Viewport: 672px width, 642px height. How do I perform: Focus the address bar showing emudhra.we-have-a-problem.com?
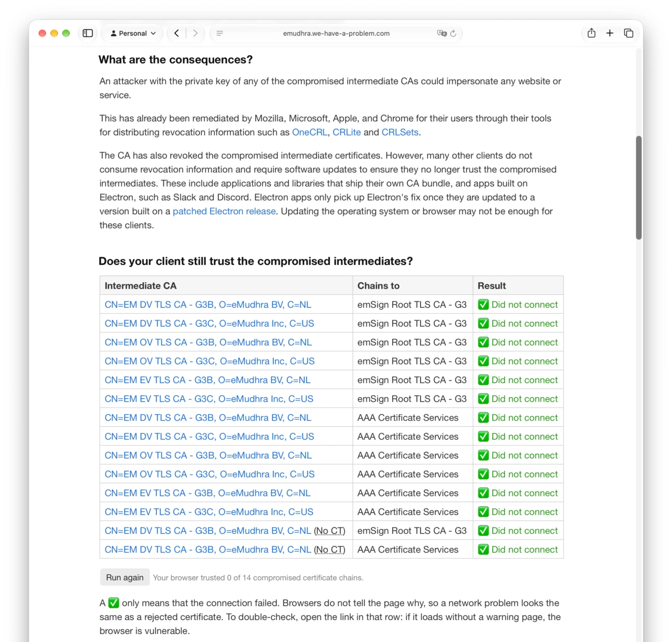336,33
